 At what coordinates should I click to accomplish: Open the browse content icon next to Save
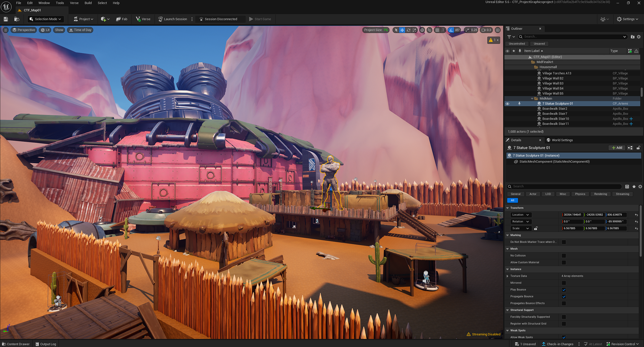tap(17, 19)
